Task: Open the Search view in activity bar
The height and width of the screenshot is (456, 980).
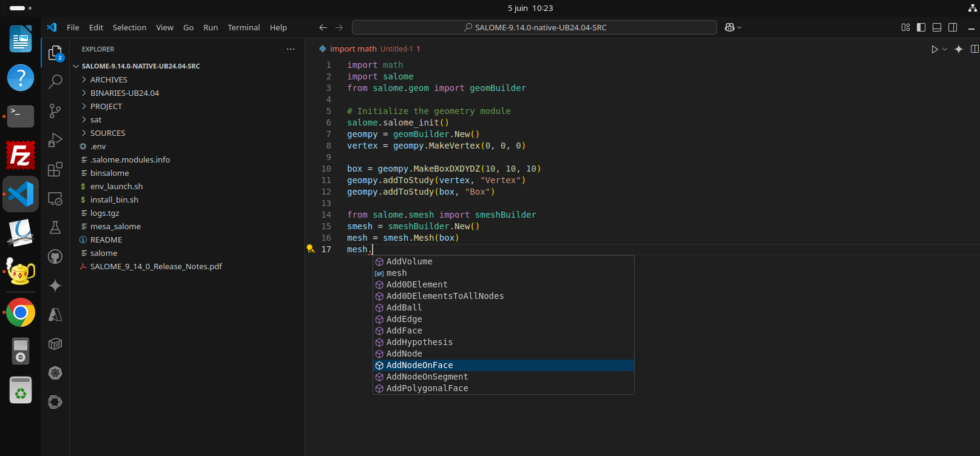Action: pos(55,81)
